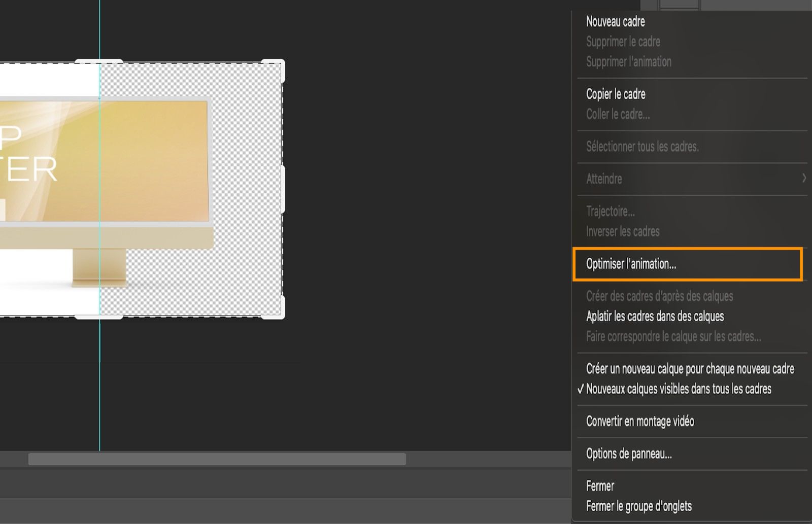Click the grayed "Supprimer le cadre" entry
The width and height of the screenshot is (812, 524).
coord(623,42)
